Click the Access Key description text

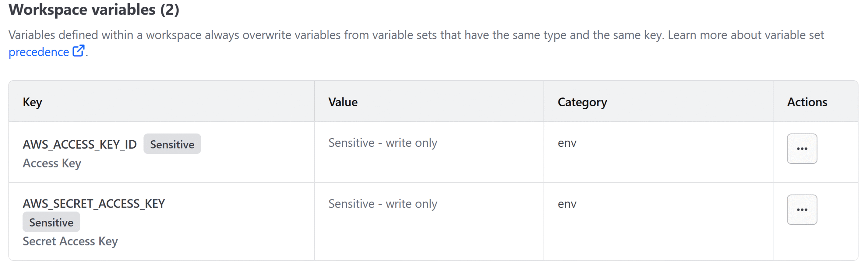(x=52, y=163)
